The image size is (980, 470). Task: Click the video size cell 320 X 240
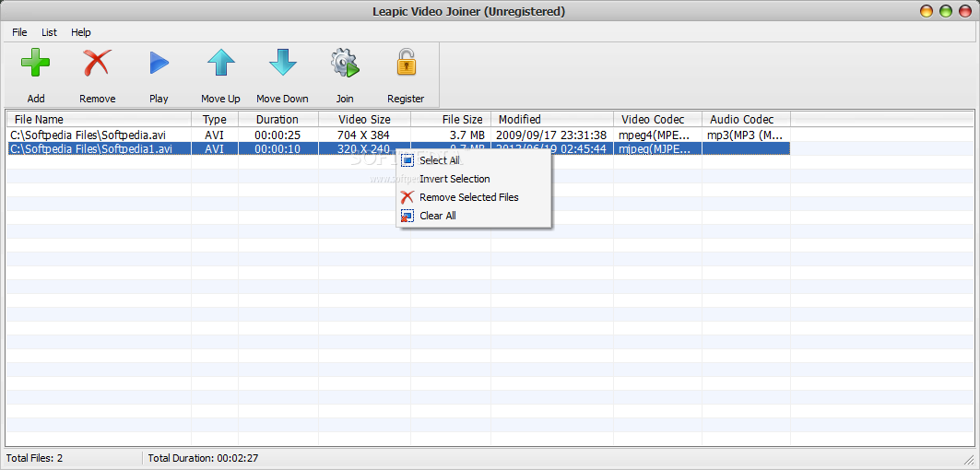click(x=364, y=148)
